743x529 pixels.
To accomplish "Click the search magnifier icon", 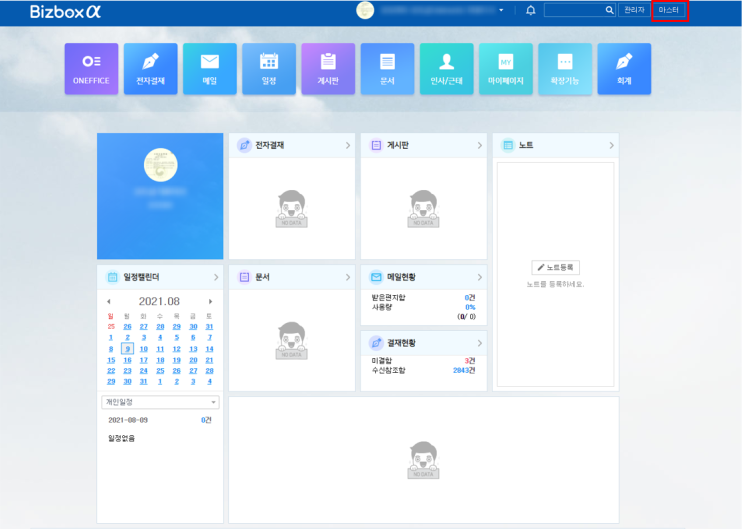I will pyautogui.click(x=609, y=10).
